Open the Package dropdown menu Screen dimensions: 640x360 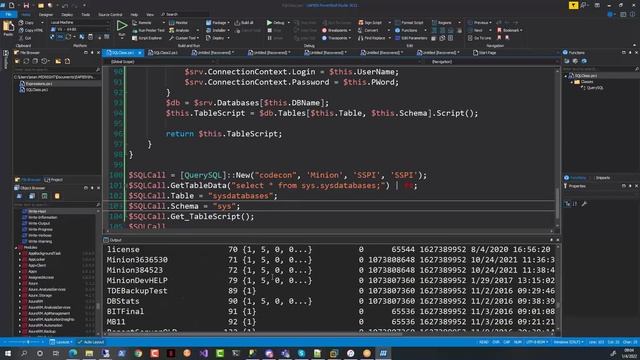click(x=217, y=23)
